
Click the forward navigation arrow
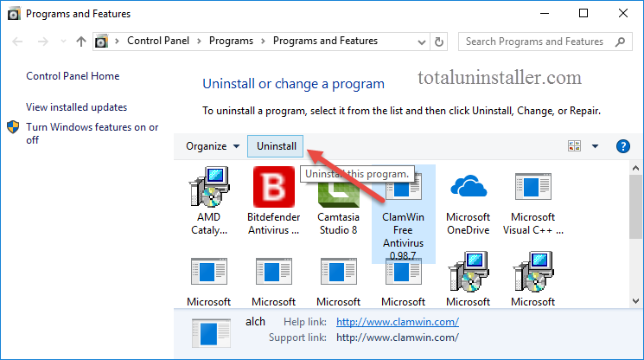coord(42,42)
